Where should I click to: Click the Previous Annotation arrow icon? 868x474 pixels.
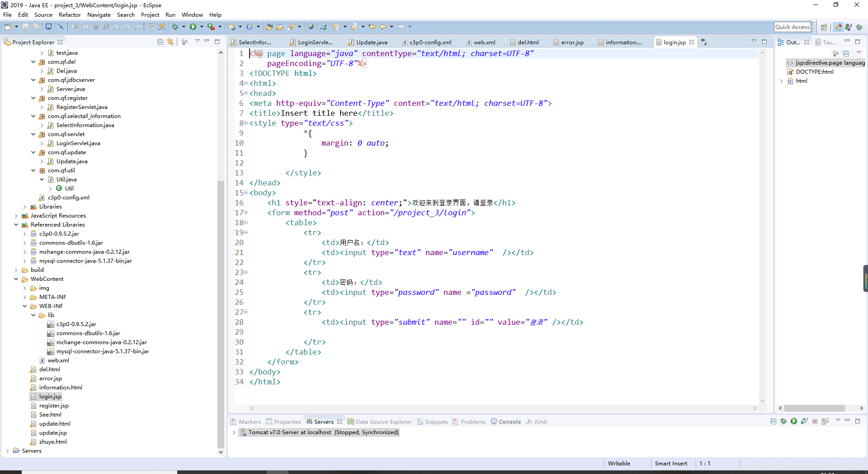tap(354, 27)
